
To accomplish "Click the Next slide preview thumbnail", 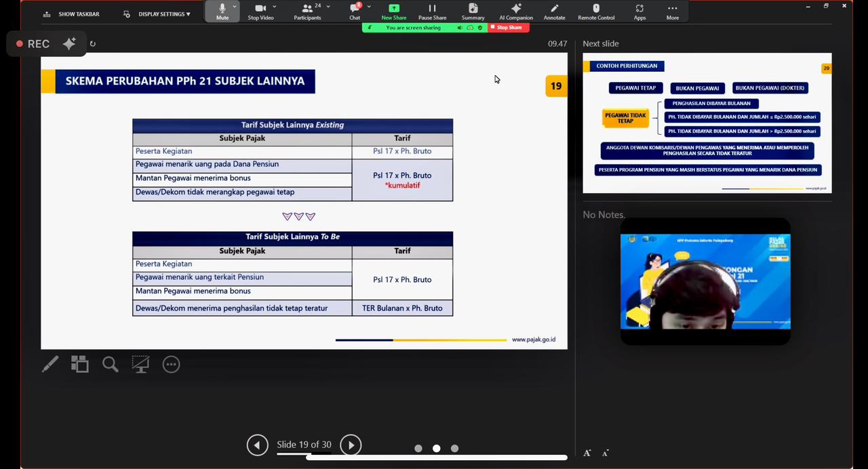I will (x=707, y=123).
